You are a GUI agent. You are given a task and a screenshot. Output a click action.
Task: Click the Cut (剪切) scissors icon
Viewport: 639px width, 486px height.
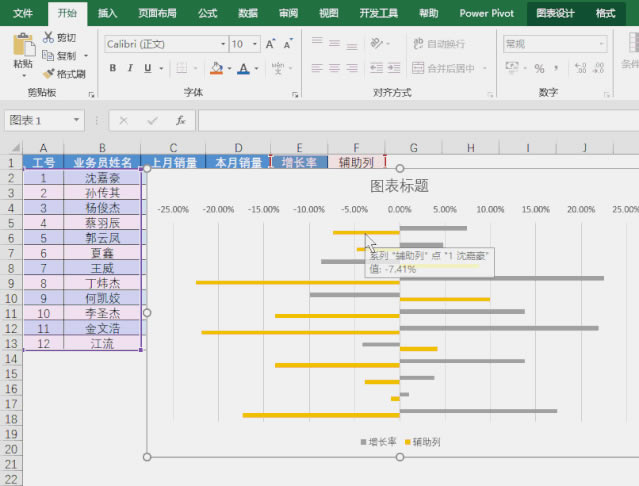click(x=49, y=38)
